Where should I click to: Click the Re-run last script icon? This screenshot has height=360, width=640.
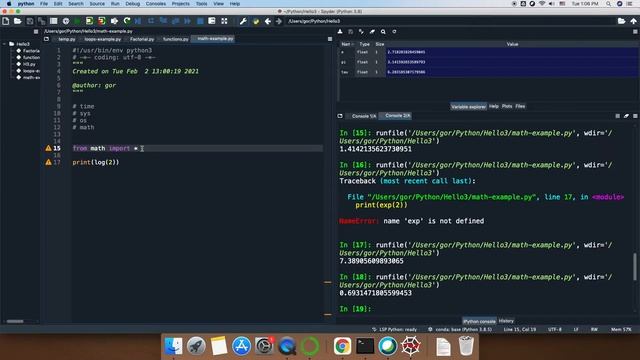coord(127,21)
